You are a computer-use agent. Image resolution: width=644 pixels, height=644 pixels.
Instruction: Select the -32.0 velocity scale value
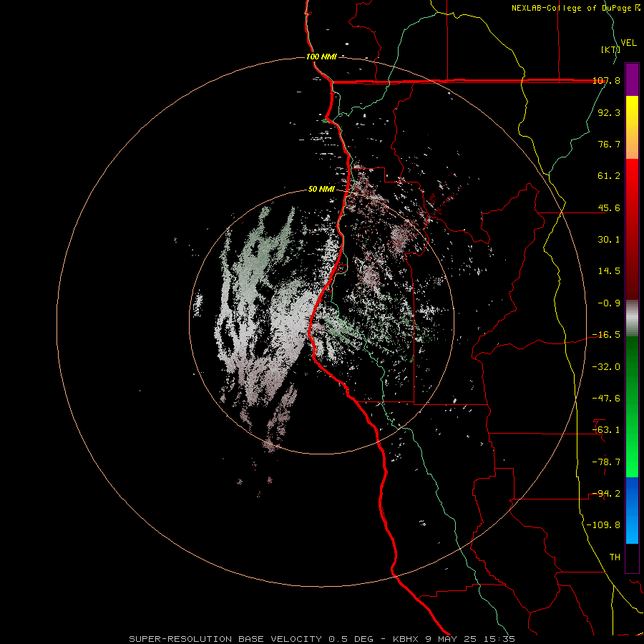tap(606, 367)
